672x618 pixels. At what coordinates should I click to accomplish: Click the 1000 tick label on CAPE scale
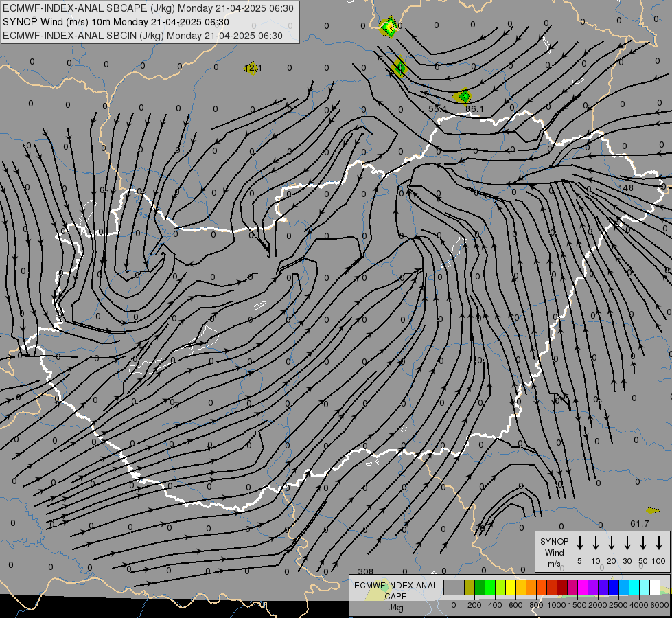[x=557, y=605]
